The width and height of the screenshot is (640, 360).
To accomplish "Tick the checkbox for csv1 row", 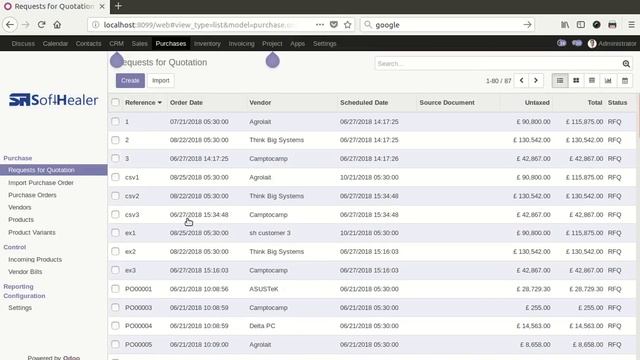I will point(116,177).
